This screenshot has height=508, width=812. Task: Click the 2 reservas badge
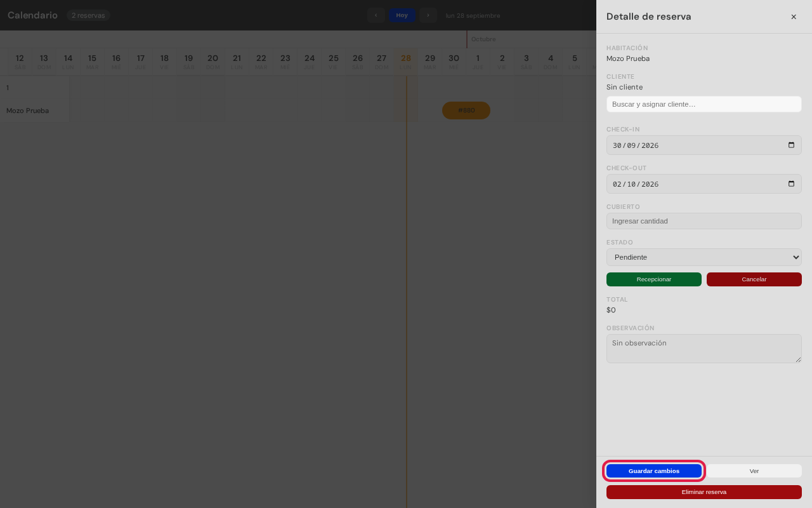pyautogui.click(x=88, y=15)
